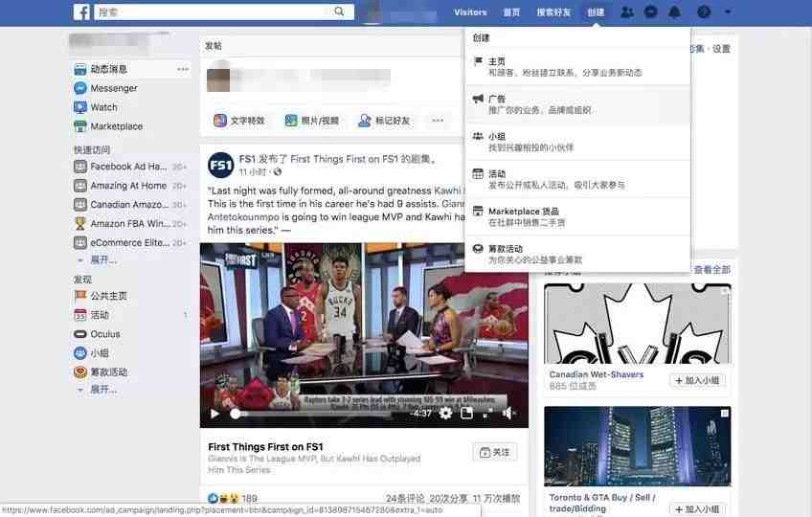This screenshot has height=517, width=812.
Task: Open the help question mark icon
Action: 703,11
